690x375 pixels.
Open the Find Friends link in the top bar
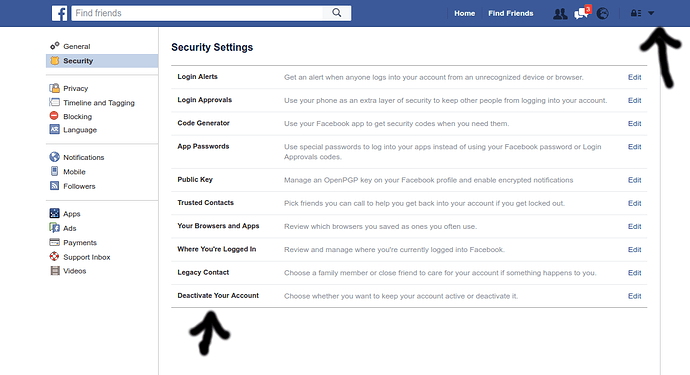tap(510, 13)
